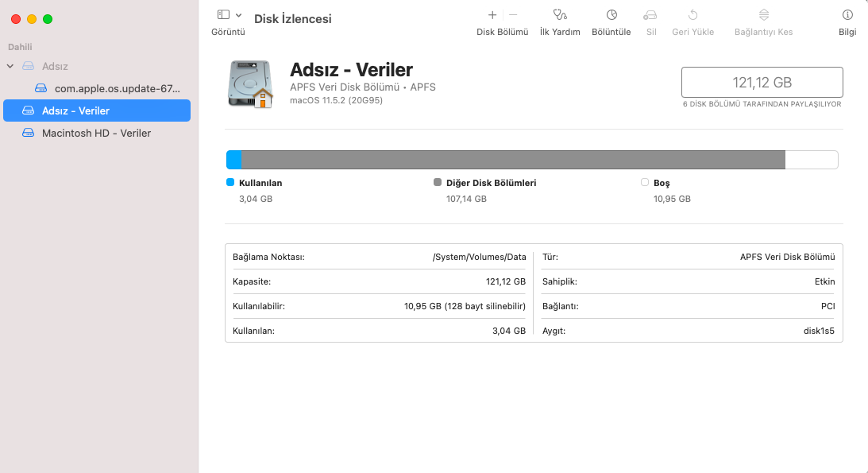Click the 6 disk bölümü shared caption
868x473 pixels.
[x=762, y=104]
